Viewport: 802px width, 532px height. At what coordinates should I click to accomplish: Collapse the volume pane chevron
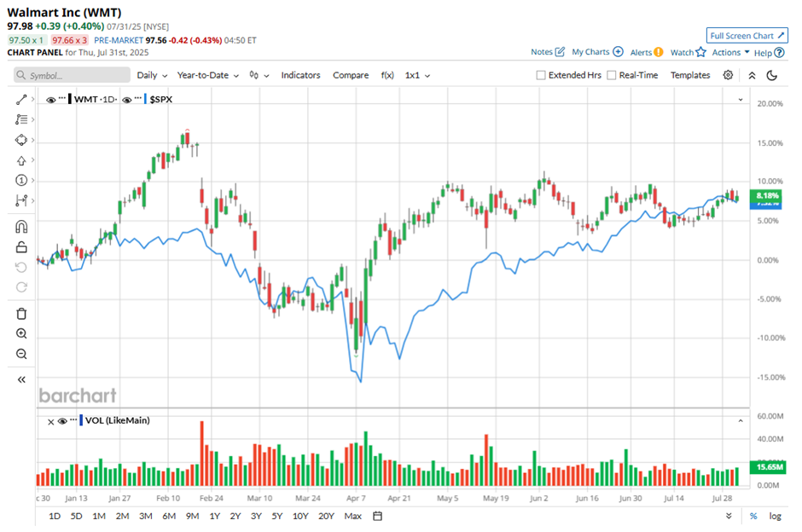(x=741, y=421)
